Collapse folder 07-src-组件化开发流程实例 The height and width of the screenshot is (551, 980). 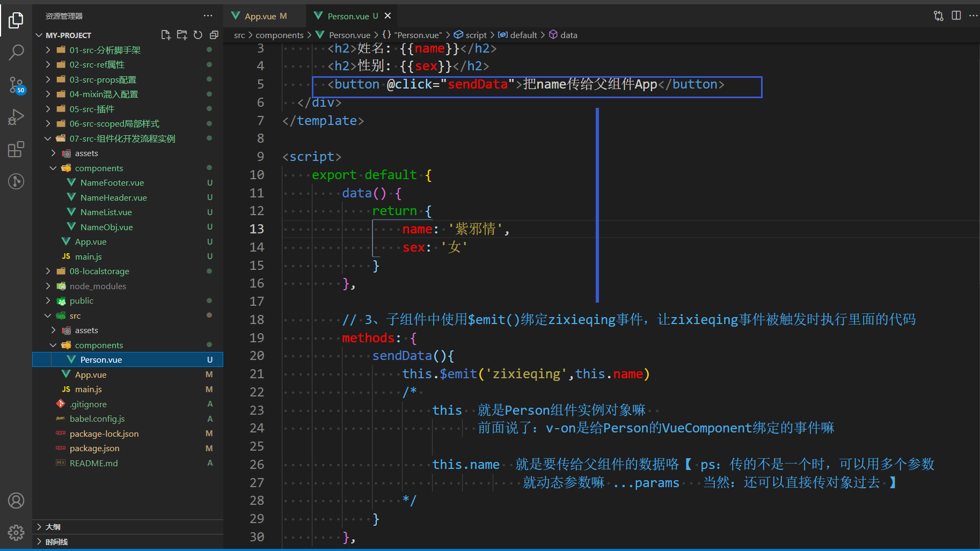click(128, 138)
